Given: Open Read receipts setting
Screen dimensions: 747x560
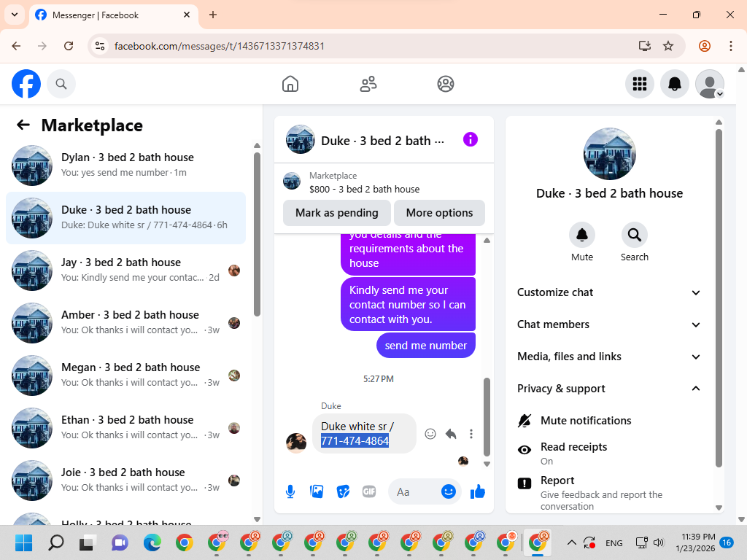Looking at the screenshot, I should 610,453.
